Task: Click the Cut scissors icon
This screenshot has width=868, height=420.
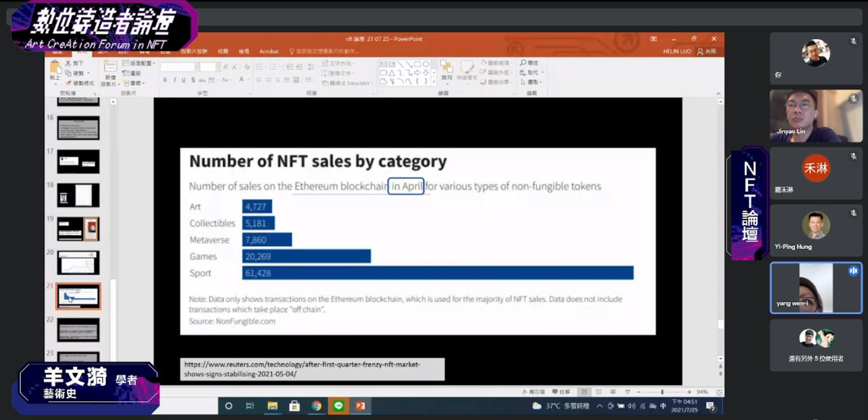Action: coord(68,63)
